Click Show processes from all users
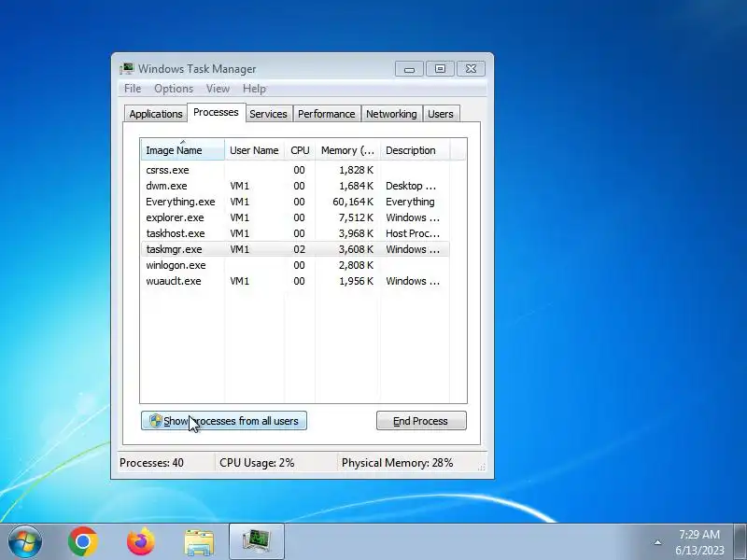 click(224, 421)
